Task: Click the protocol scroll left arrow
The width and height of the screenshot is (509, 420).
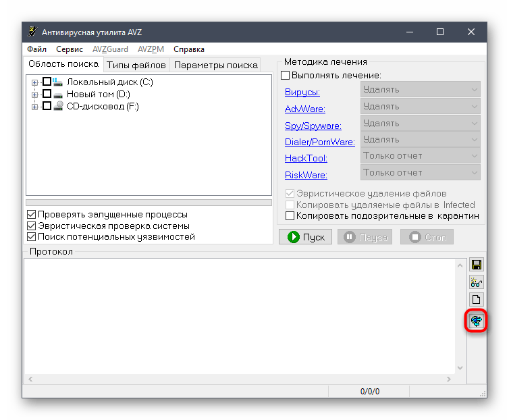Action: (x=30, y=379)
